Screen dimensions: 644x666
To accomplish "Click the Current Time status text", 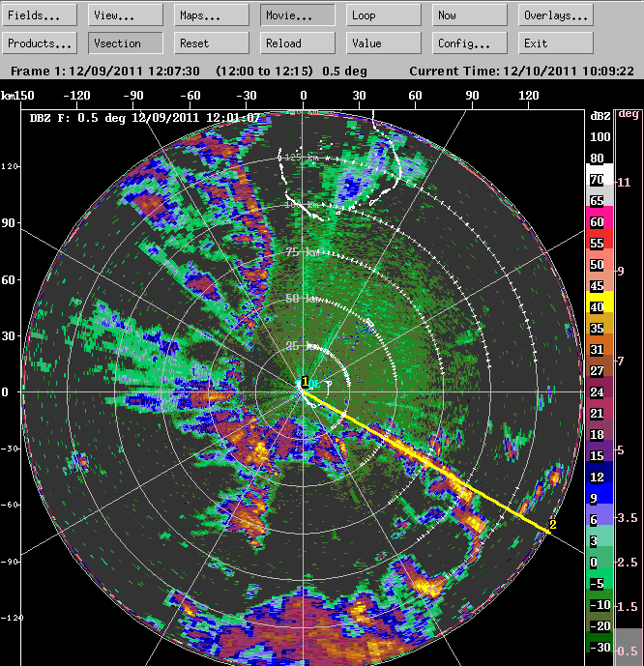I will click(521, 71).
